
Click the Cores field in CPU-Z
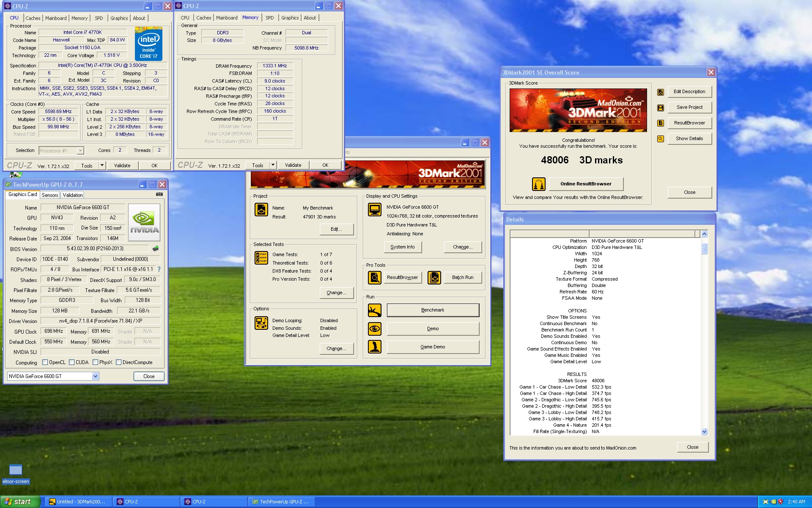[120, 150]
